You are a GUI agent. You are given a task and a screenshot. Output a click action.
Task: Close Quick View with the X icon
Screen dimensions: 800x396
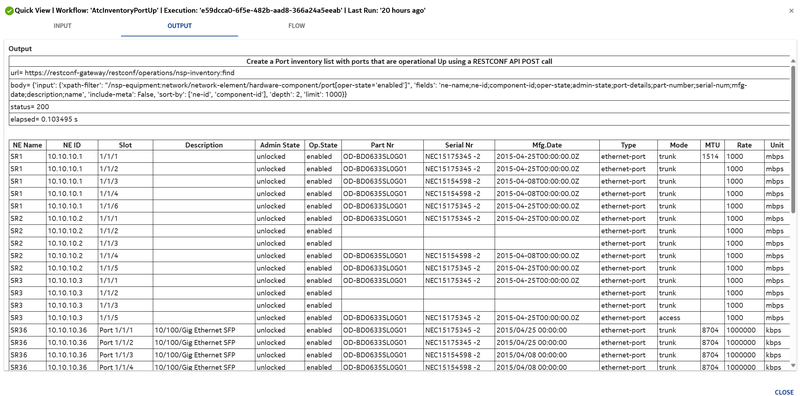tap(791, 11)
